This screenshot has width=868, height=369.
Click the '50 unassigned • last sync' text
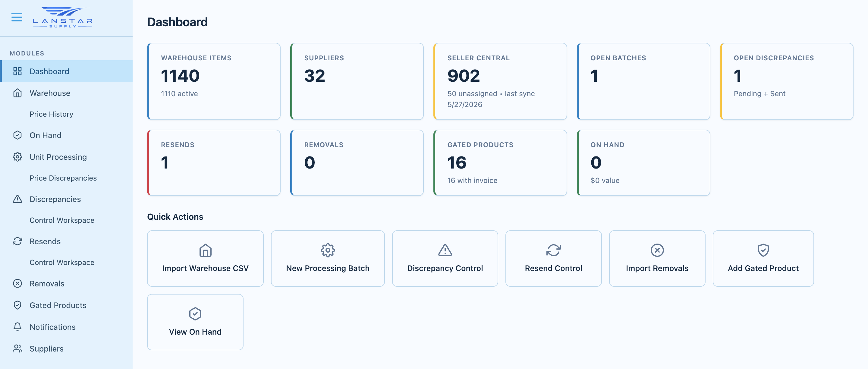point(491,94)
